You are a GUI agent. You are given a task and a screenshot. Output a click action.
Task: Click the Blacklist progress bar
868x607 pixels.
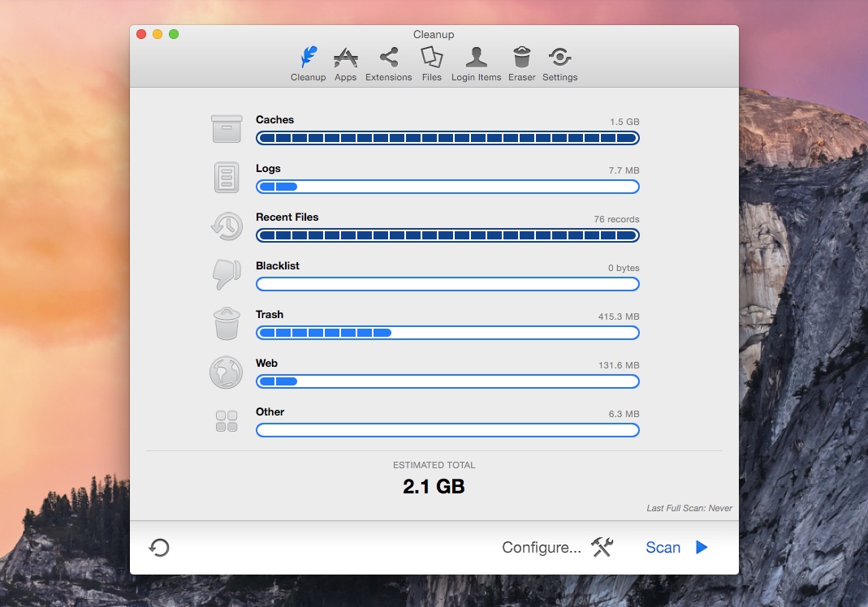[447, 284]
